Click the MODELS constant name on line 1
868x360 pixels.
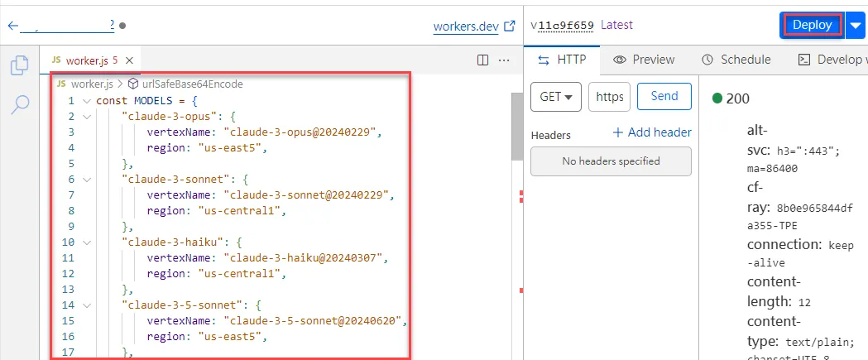click(154, 101)
